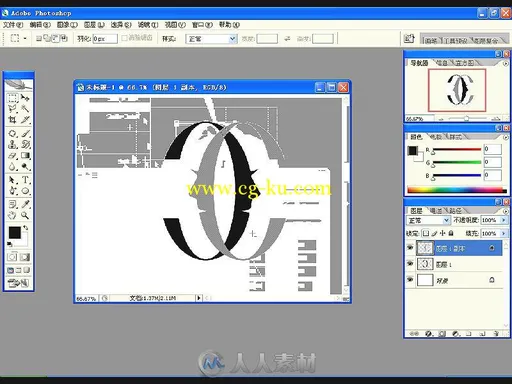The width and height of the screenshot is (512, 384).
Task: Click Jump to ImageReady button
Action: point(19,283)
